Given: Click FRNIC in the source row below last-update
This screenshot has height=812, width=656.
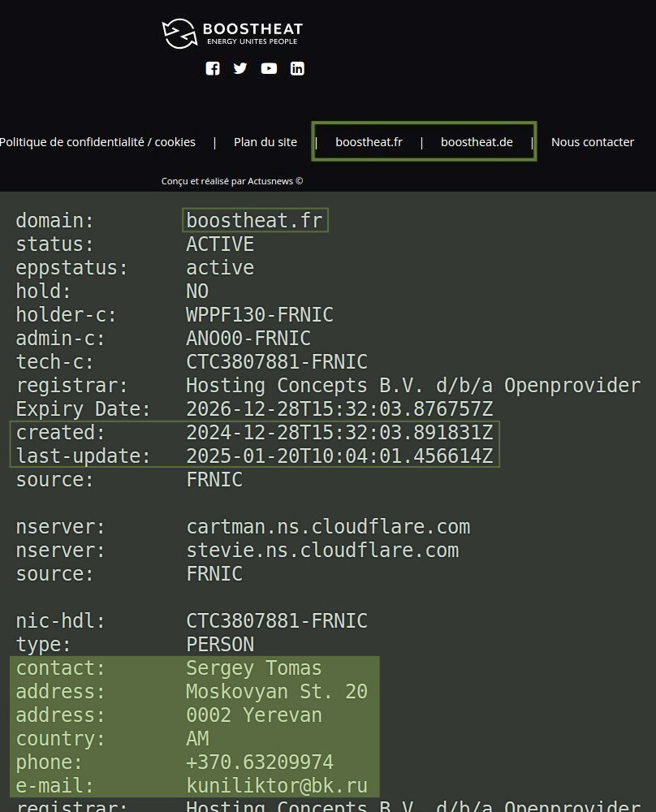Looking at the screenshot, I should (x=214, y=480).
